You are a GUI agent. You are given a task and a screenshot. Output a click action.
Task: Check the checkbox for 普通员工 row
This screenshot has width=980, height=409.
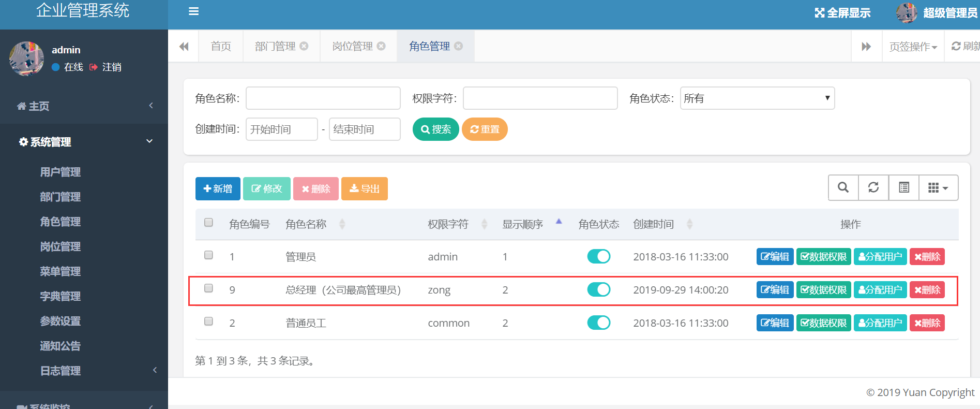pyautogui.click(x=208, y=321)
